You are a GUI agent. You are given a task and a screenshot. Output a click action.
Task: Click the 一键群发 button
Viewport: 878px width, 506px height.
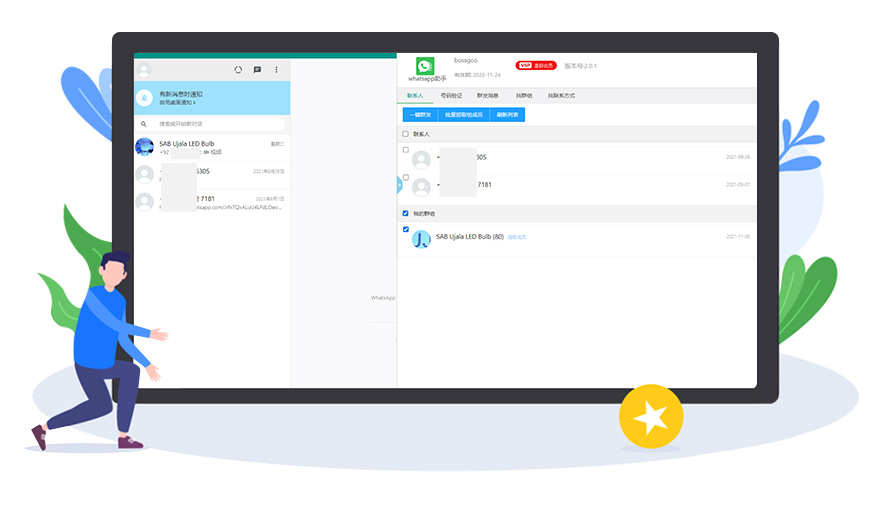click(420, 115)
